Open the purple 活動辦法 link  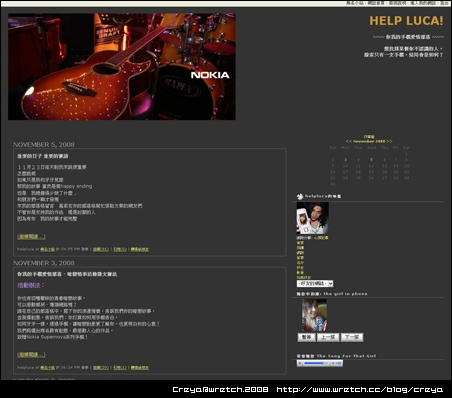[31, 285]
